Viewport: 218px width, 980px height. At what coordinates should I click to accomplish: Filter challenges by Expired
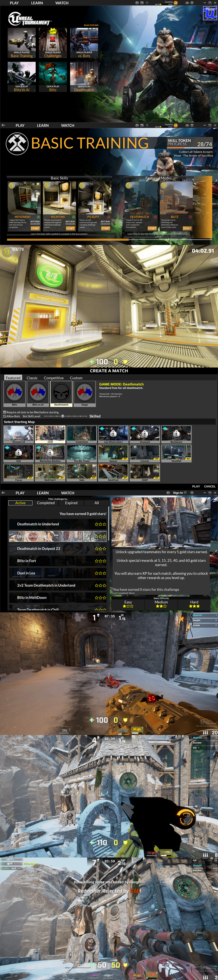coord(71,503)
